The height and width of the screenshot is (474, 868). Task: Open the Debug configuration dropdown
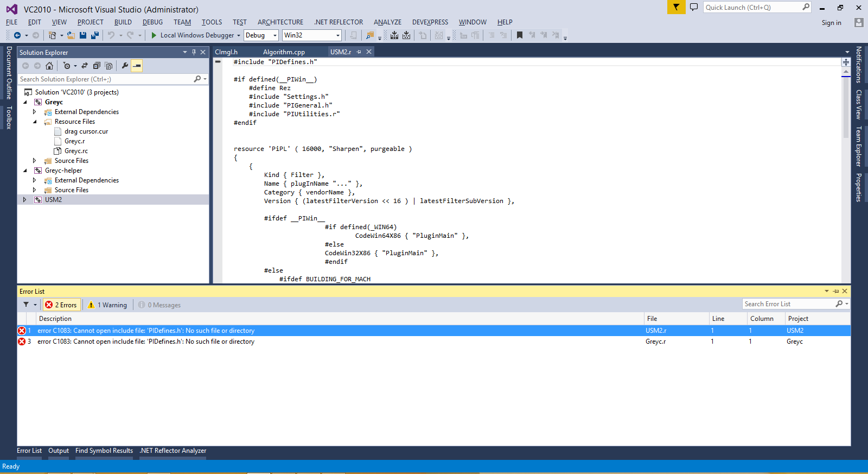(261, 35)
